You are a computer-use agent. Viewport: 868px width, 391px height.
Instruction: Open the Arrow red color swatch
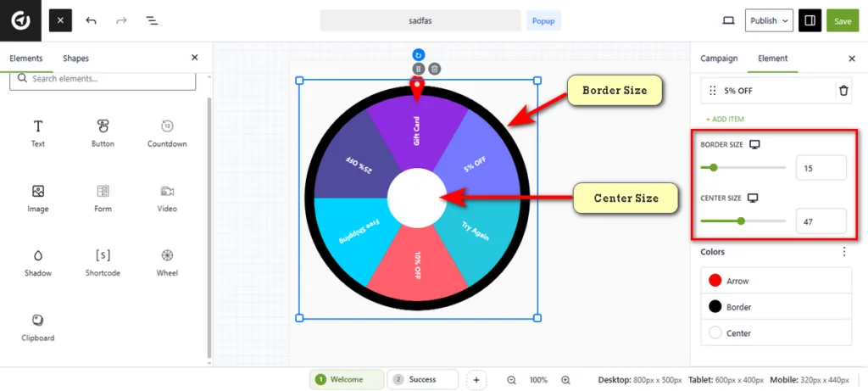click(715, 281)
